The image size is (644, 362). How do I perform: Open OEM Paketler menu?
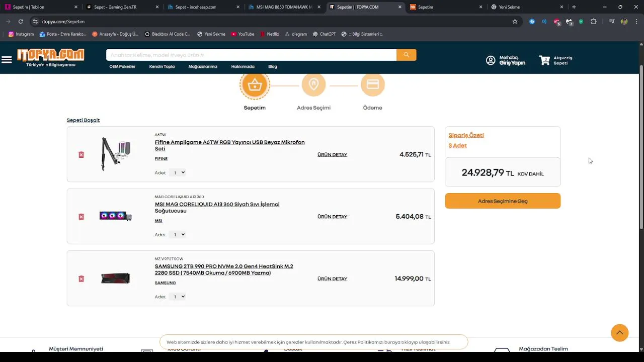[122, 67]
